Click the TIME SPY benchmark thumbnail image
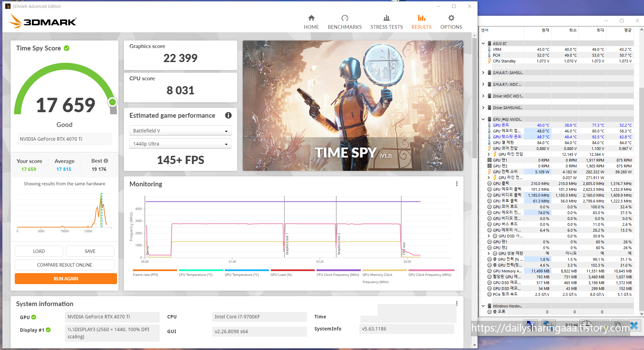644x350 pixels. [x=353, y=106]
